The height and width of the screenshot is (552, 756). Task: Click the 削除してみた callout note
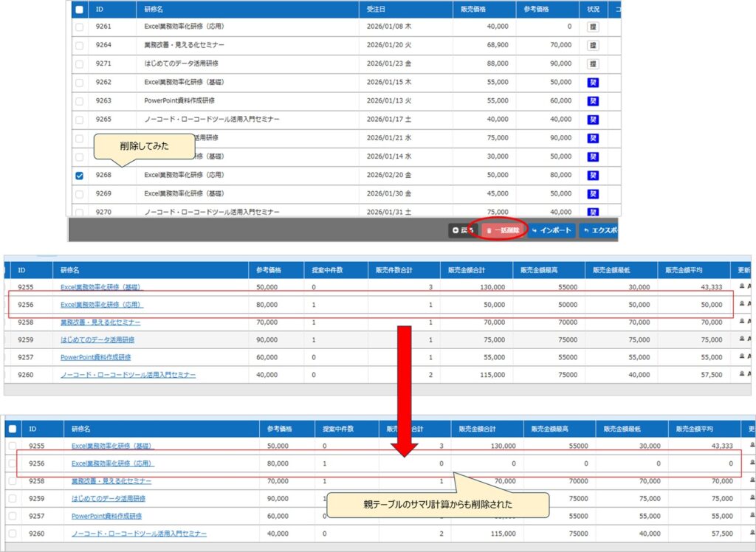point(145,146)
